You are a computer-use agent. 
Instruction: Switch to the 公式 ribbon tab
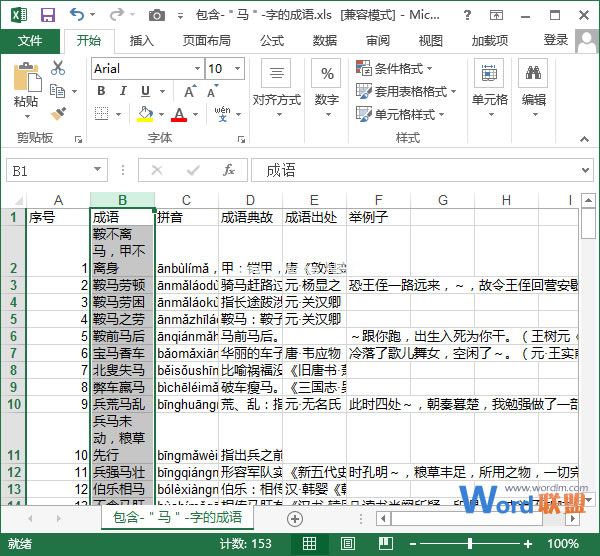click(271, 41)
